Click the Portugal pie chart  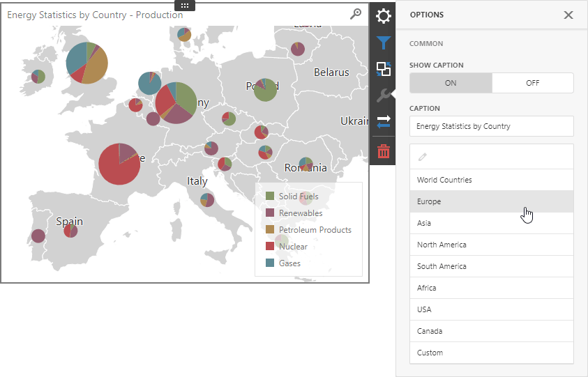click(x=38, y=236)
